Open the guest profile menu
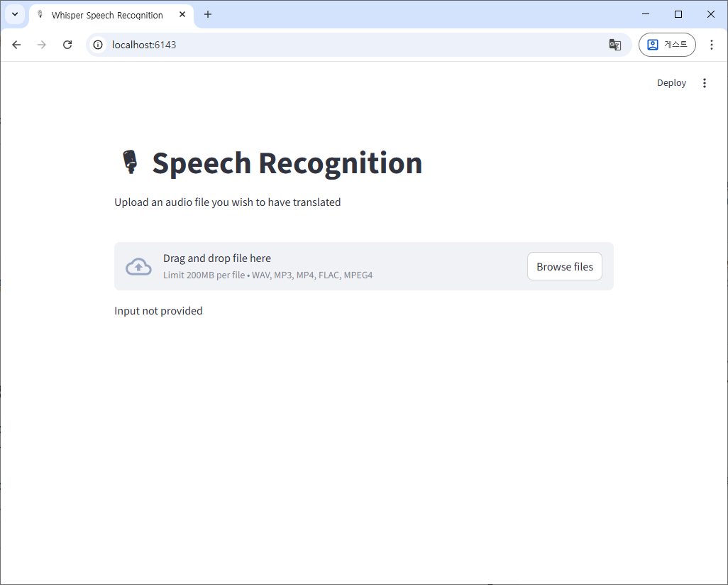 tap(666, 45)
